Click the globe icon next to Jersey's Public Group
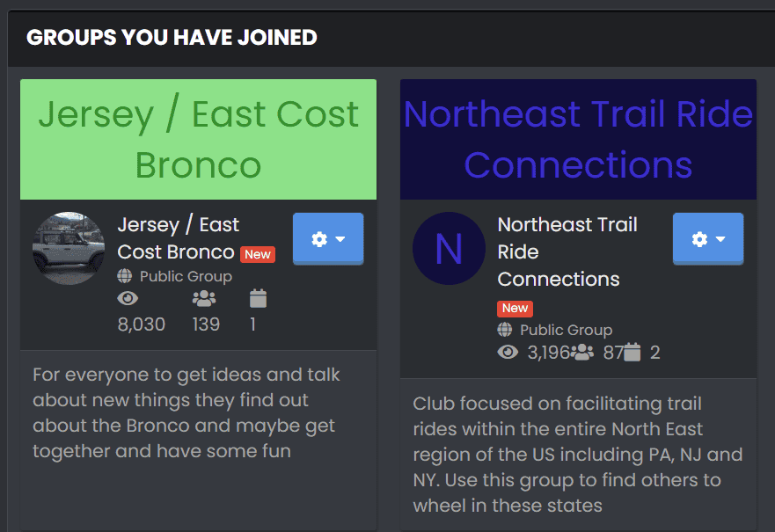 pyautogui.click(x=125, y=276)
